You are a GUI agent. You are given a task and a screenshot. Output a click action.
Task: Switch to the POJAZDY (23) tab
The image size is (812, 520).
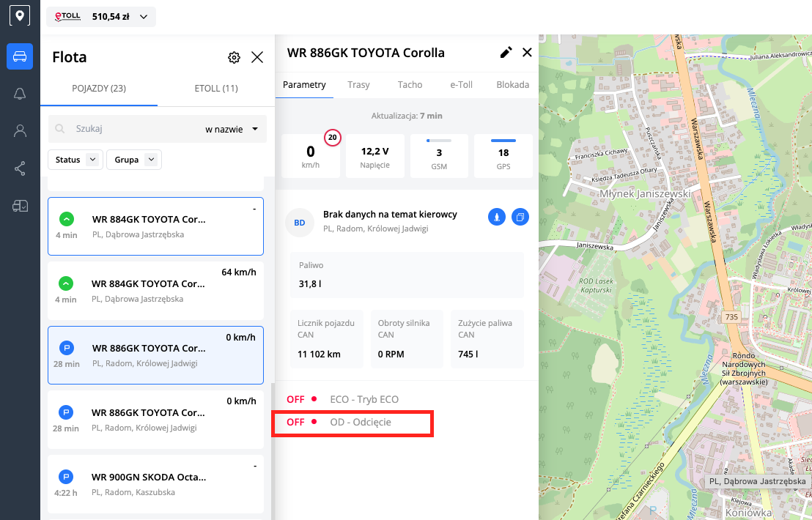99,88
